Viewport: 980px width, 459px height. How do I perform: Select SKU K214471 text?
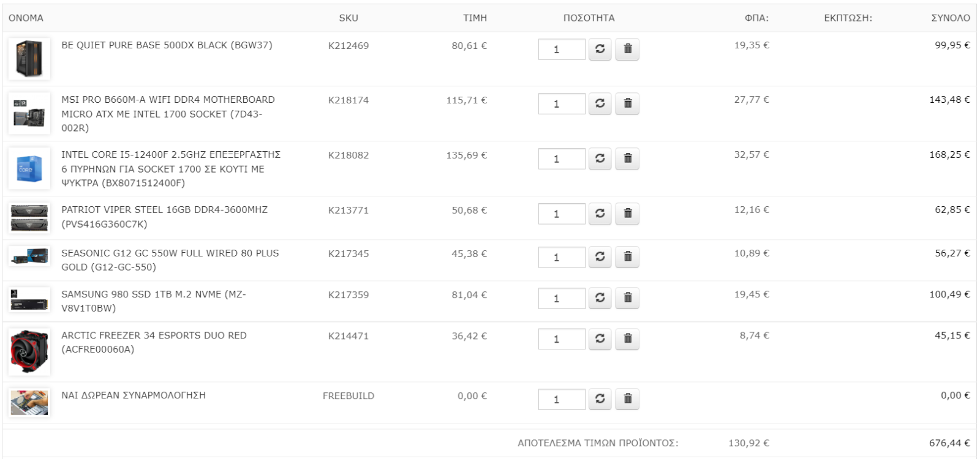[x=349, y=335]
